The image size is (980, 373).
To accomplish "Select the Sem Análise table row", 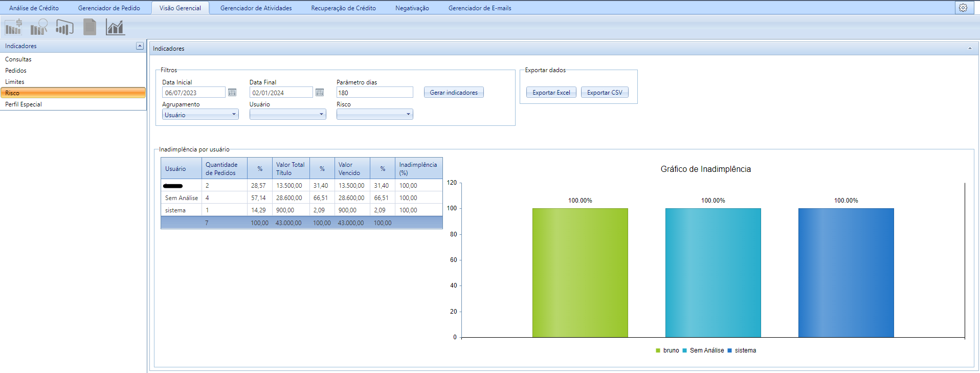I will (302, 198).
